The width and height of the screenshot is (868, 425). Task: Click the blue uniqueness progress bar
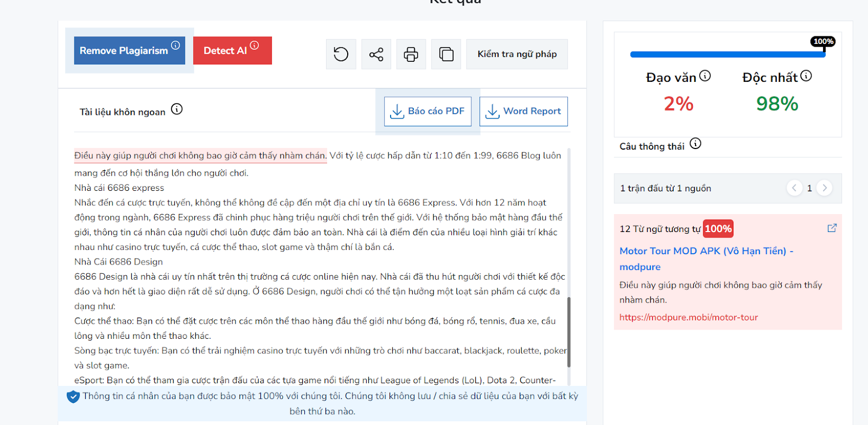coord(727,54)
